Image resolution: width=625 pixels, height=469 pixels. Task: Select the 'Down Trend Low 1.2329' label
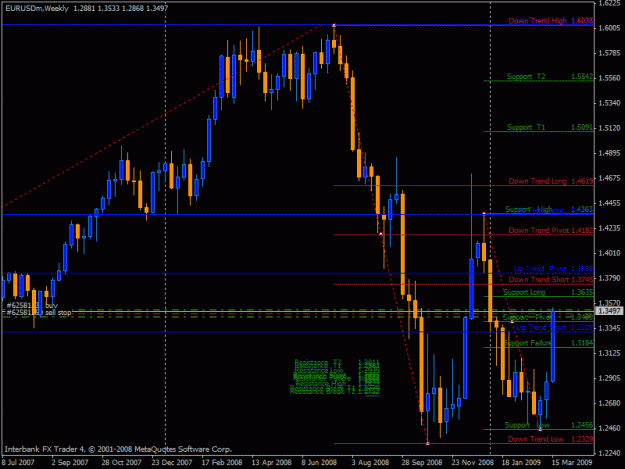pyautogui.click(x=550, y=439)
